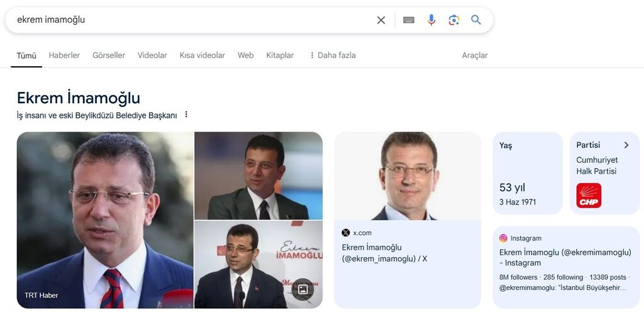Open the Instagram profile link
Screen dimensions: 644x314
pyautogui.click(x=565, y=257)
